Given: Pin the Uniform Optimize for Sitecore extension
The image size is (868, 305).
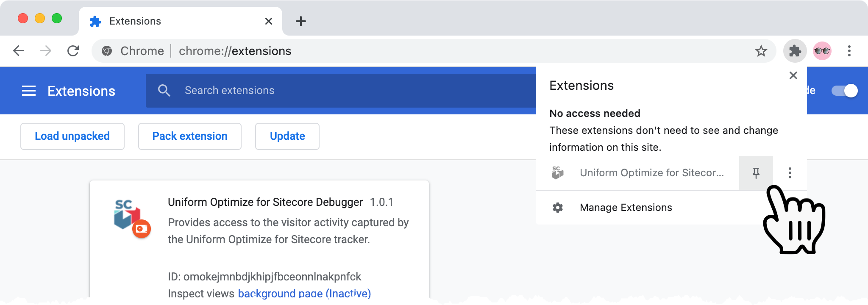Looking at the screenshot, I should [756, 173].
